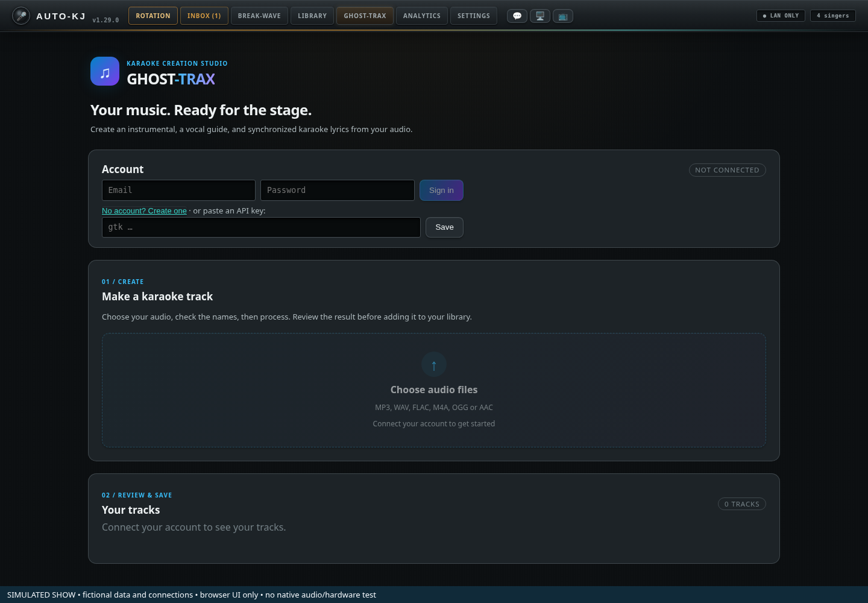Screen dimensions: 868x603
Task: Click 'Connect your account to get started' text
Action: (x=434, y=424)
